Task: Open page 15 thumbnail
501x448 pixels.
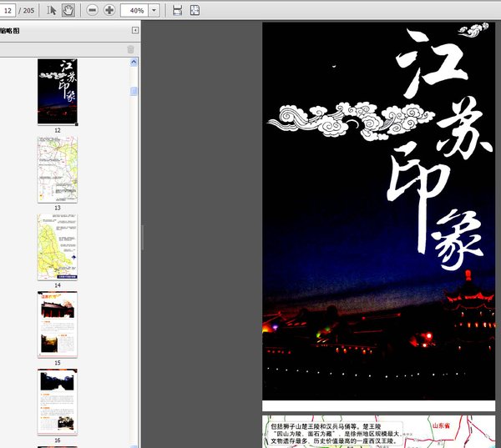Action: pyautogui.click(x=58, y=325)
